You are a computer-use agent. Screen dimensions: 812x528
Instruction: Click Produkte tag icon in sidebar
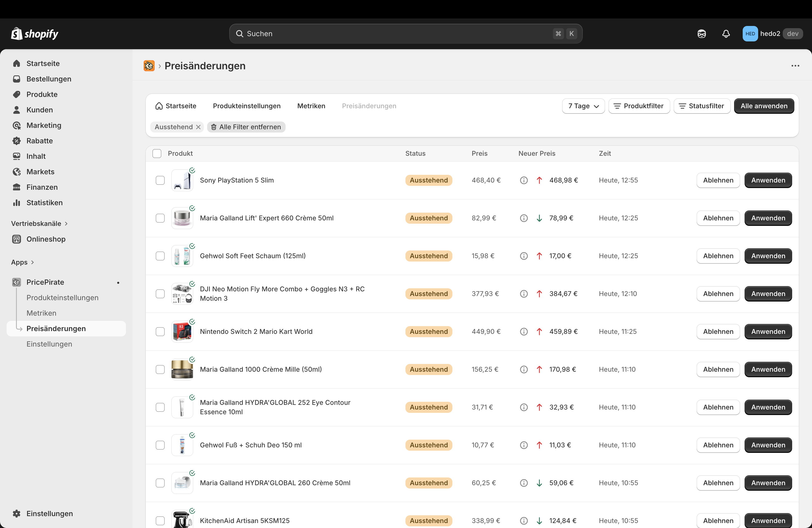click(x=16, y=94)
